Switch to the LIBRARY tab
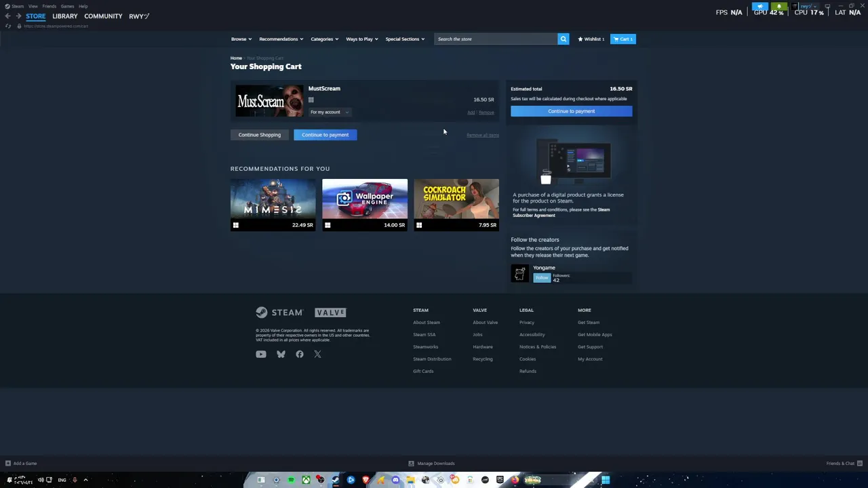This screenshot has height=488, width=868. pyautogui.click(x=64, y=16)
